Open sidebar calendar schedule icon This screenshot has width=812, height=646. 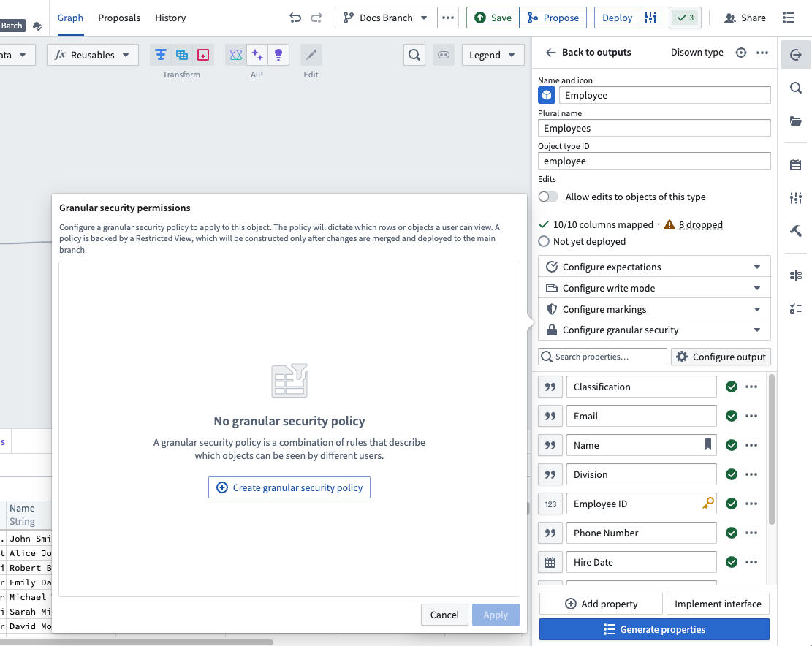(796, 165)
